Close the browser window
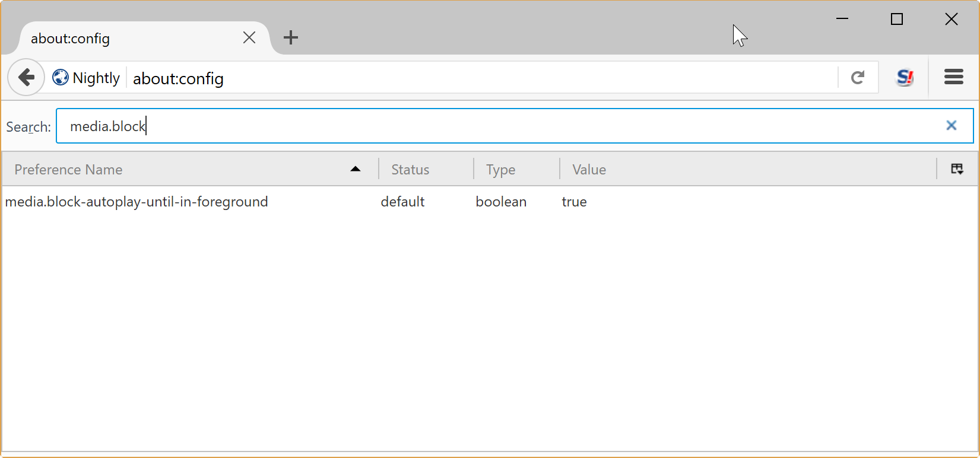This screenshot has width=980, height=458. 952,19
